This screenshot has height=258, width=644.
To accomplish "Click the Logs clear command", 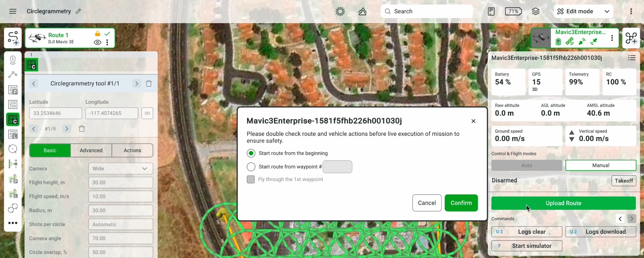I will 527,232.
